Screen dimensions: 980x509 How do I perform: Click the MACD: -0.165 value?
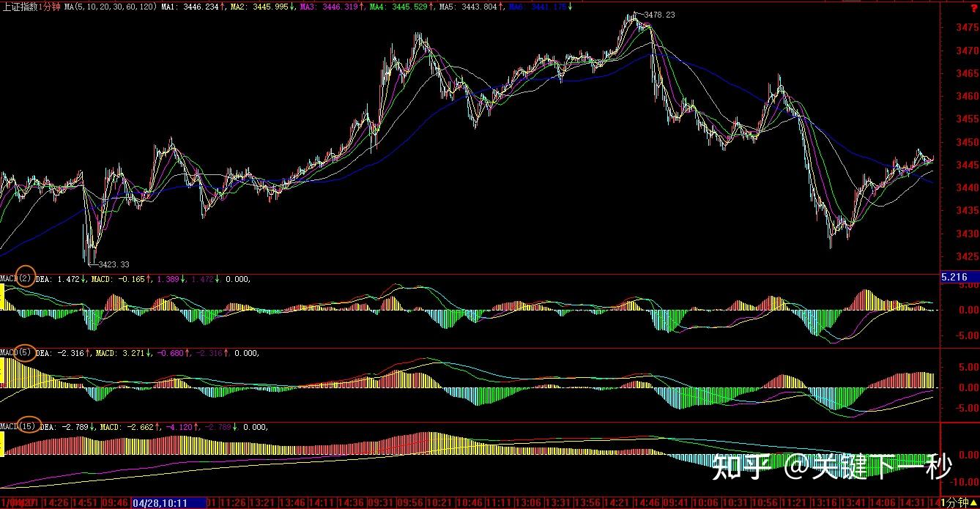point(119,278)
